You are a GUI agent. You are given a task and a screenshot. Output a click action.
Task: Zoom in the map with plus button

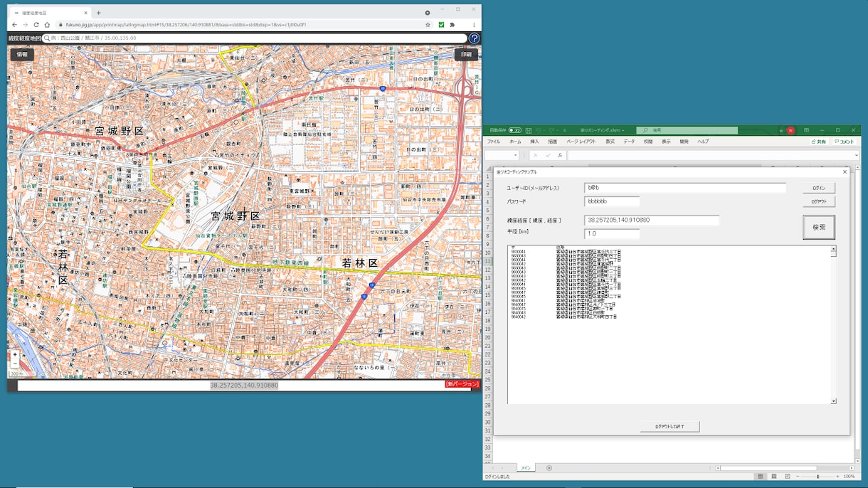15,354
